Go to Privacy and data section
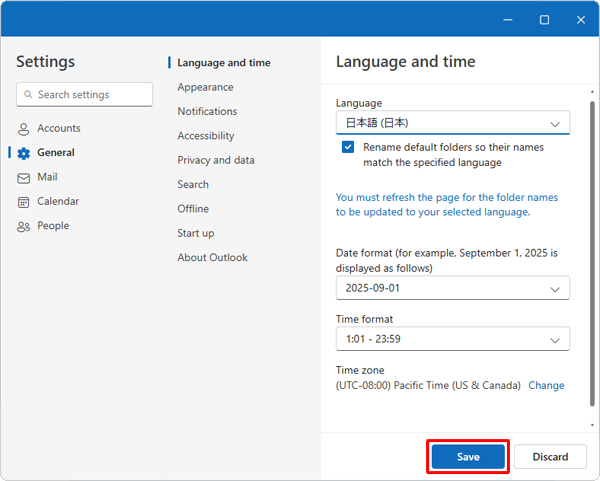 click(x=216, y=160)
